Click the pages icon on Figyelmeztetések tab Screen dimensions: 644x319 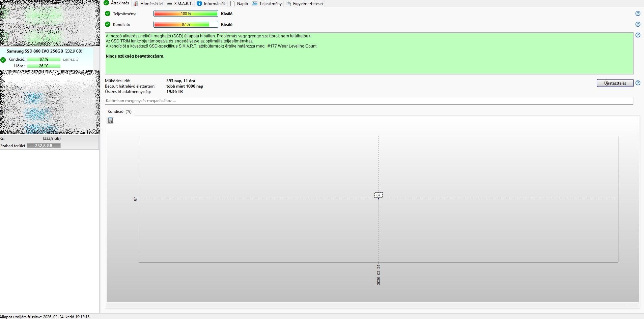click(x=288, y=3)
